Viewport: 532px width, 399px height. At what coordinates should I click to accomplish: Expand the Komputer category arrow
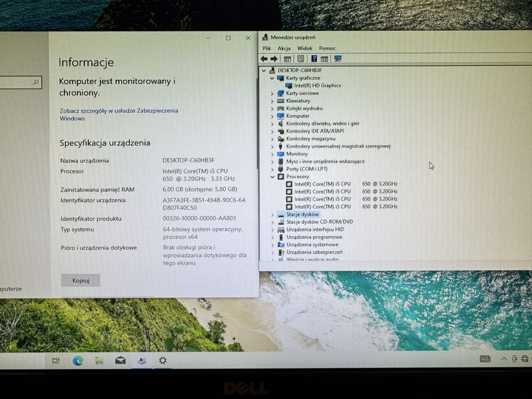pos(272,116)
